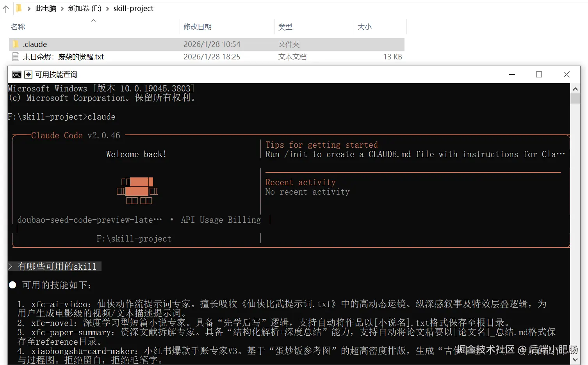Expand the chevron before 此电脑
The width and height of the screenshot is (588, 365).
coord(29,9)
